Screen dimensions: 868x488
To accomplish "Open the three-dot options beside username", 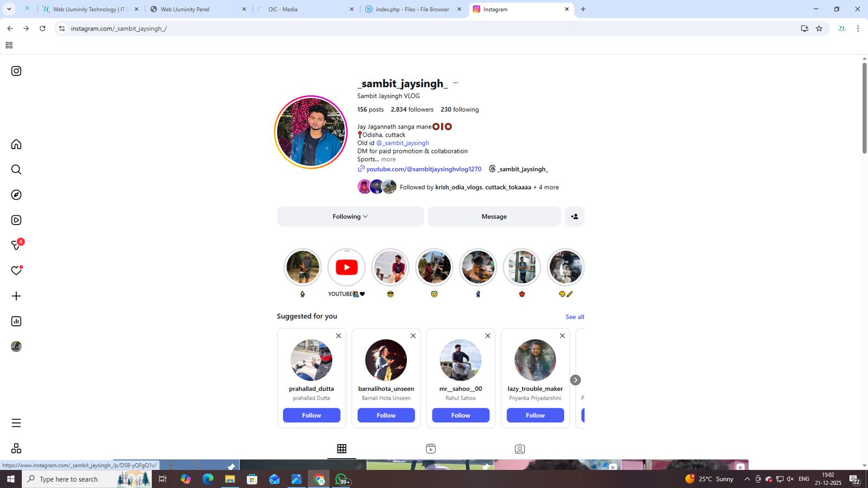I will (455, 83).
